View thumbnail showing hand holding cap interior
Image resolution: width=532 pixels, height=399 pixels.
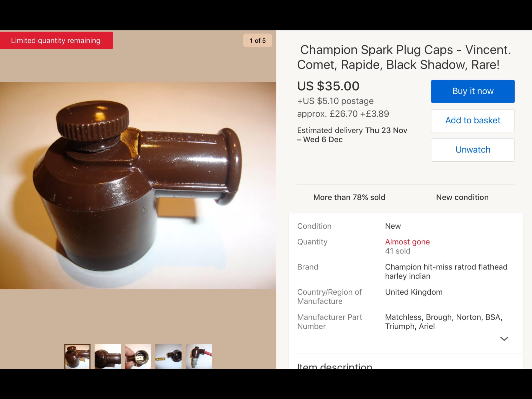[138, 356]
